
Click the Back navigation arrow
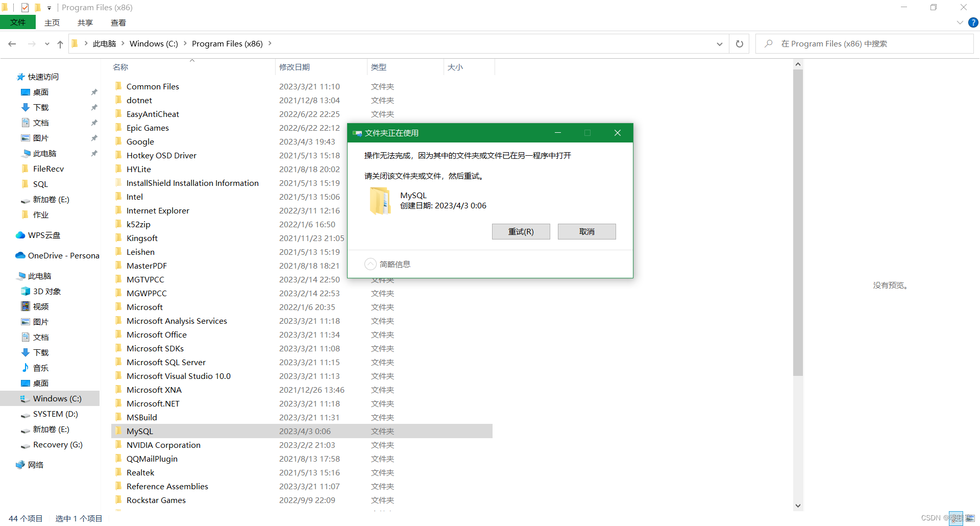[12, 44]
